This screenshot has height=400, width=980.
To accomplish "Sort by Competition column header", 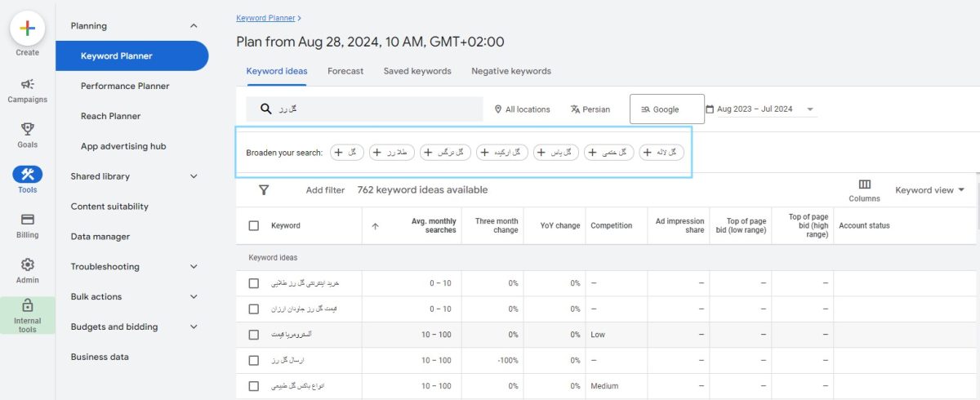I will (x=612, y=225).
